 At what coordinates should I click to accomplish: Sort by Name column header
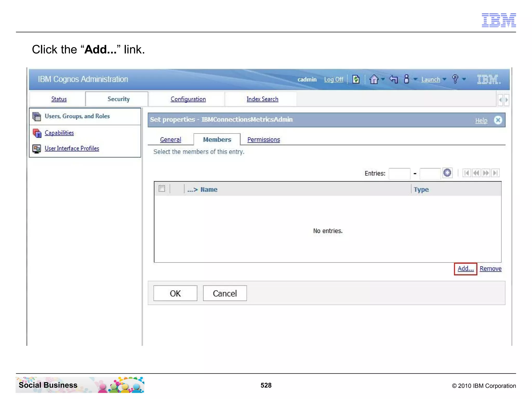pyautogui.click(x=209, y=190)
